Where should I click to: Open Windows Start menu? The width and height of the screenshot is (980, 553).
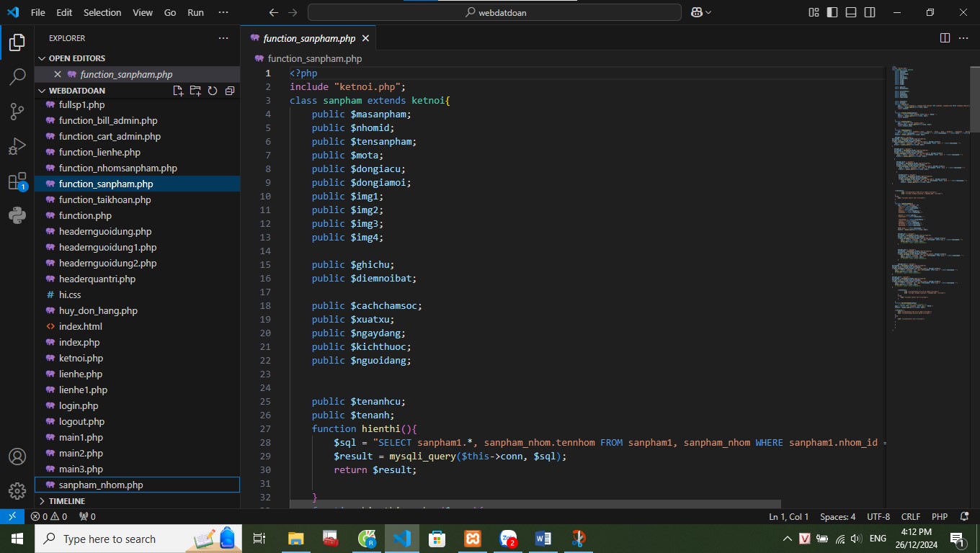17,539
